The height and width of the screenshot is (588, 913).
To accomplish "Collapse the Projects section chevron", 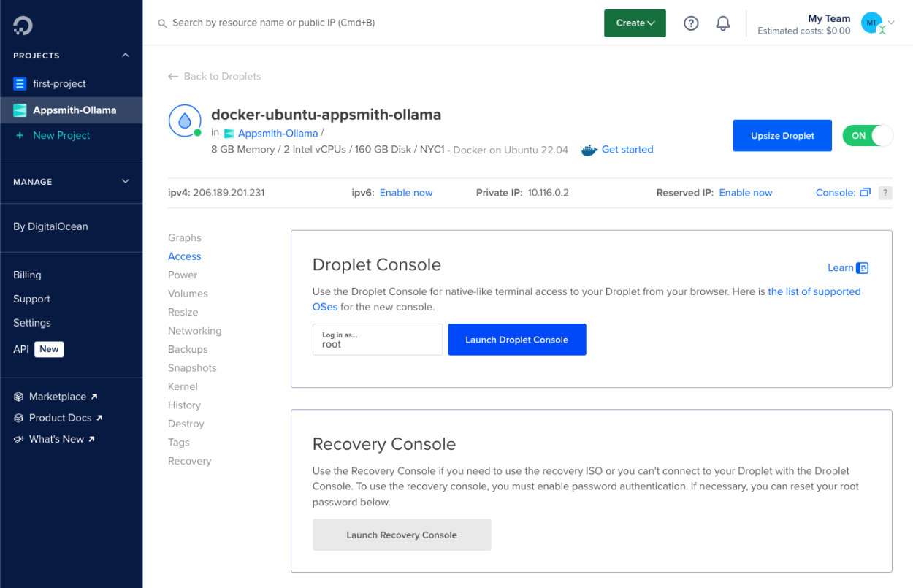I will 125,56.
